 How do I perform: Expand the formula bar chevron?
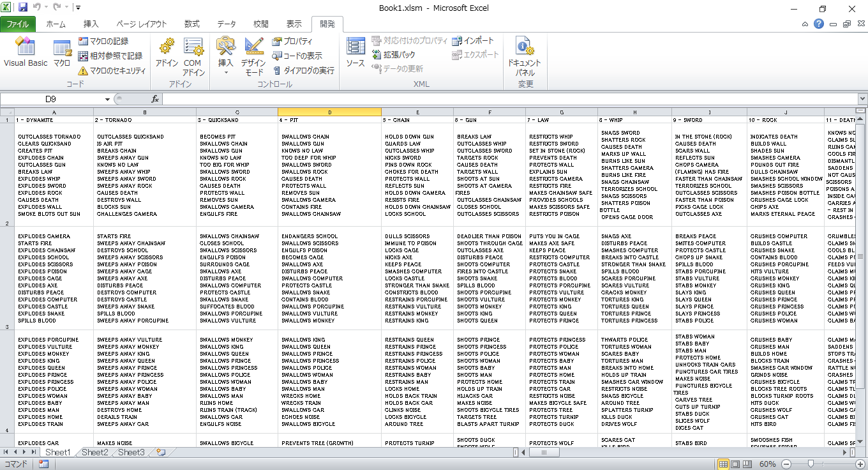pos(862,99)
